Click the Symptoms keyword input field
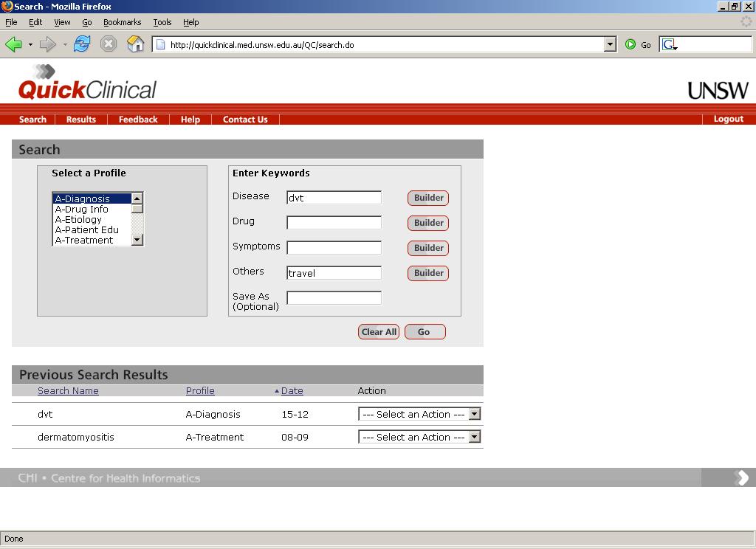The height and width of the screenshot is (549, 756). point(334,248)
